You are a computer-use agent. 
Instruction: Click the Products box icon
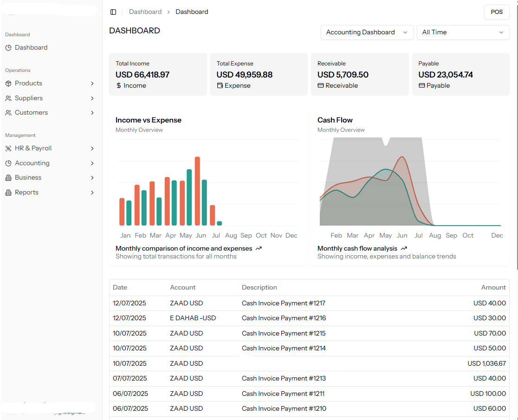(x=8, y=83)
